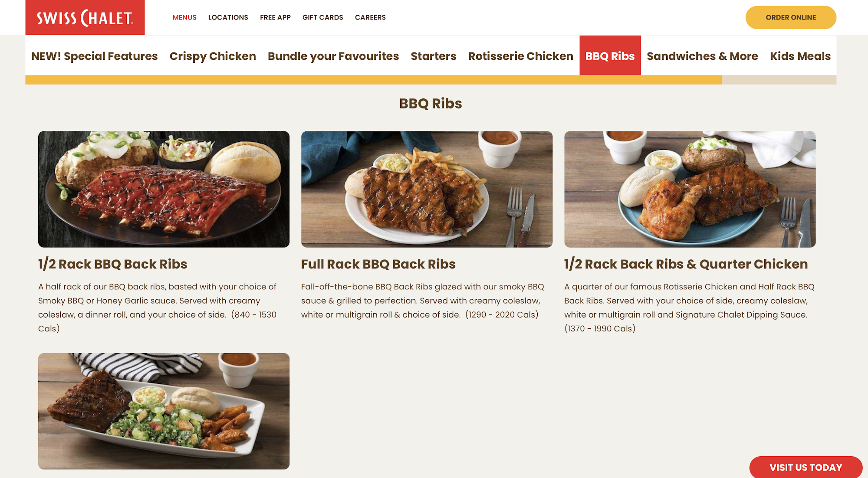The width and height of the screenshot is (868, 478).
Task: Go to the Locations page
Action: pos(228,17)
